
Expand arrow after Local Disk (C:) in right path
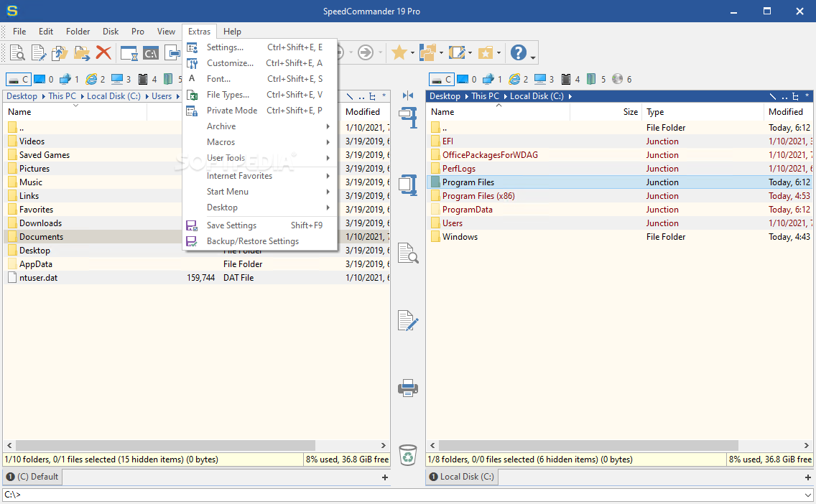coord(570,96)
